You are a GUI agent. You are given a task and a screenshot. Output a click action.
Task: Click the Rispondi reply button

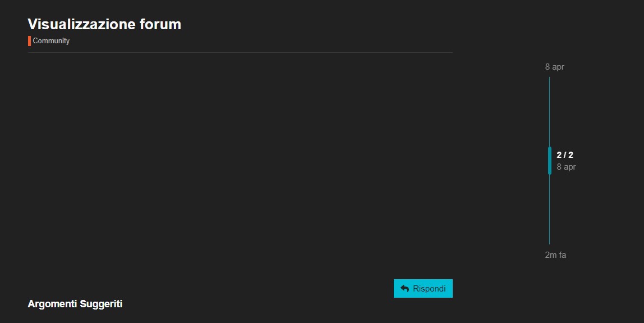pos(423,288)
